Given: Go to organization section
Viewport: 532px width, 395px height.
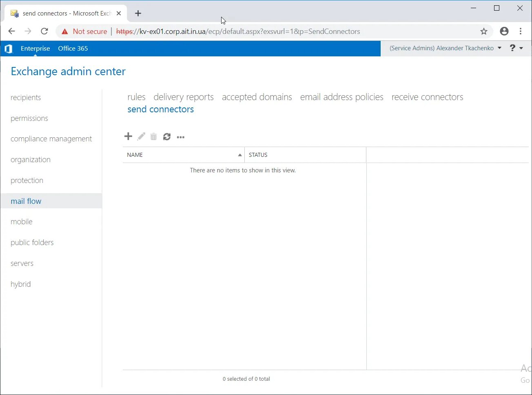Looking at the screenshot, I should tap(31, 160).
